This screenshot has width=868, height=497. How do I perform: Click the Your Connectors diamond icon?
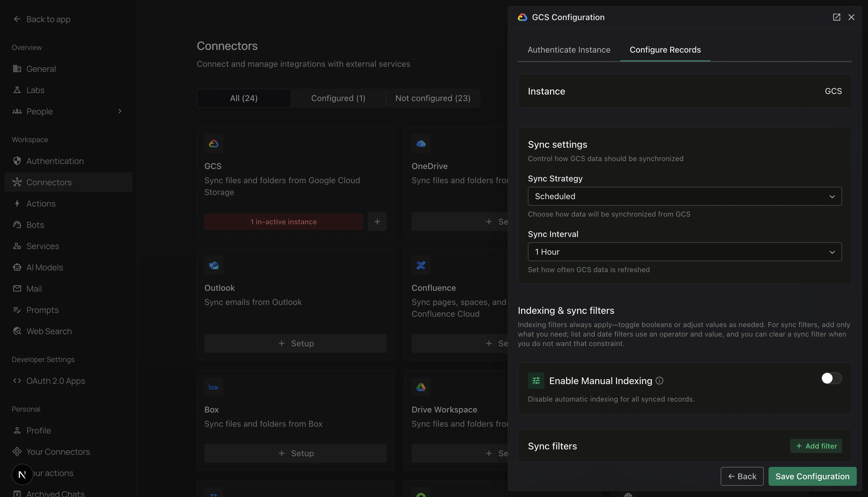coord(17,451)
